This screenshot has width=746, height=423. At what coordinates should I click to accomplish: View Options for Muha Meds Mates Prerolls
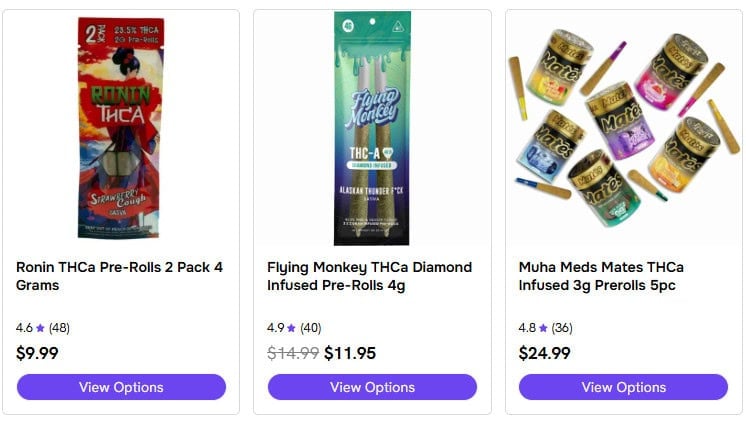[623, 387]
